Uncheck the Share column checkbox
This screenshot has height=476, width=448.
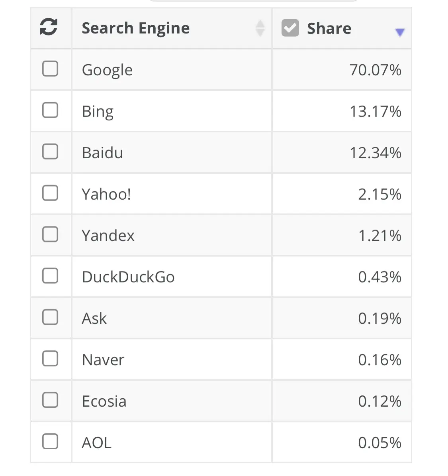click(x=290, y=28)
